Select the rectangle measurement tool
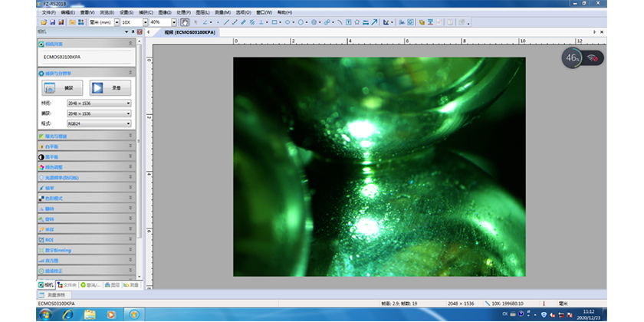644x322 pixels. tap(274, 22)
